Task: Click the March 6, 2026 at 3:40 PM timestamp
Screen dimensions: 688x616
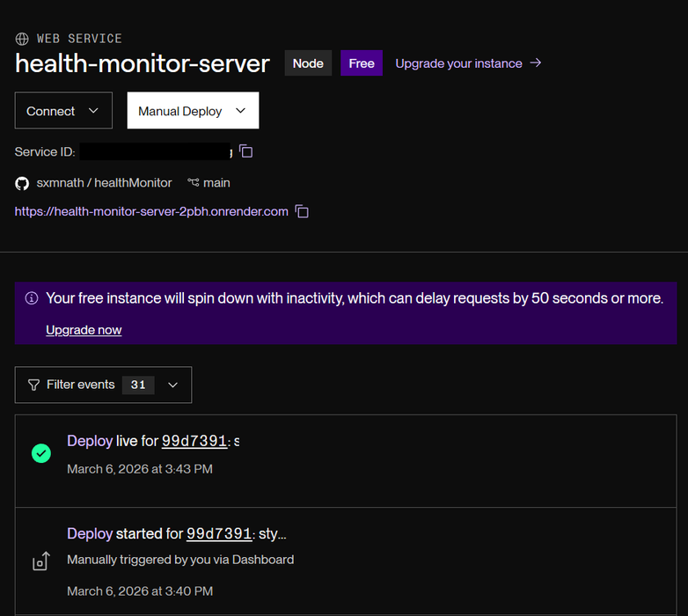Action: click(x=140, y=591)
